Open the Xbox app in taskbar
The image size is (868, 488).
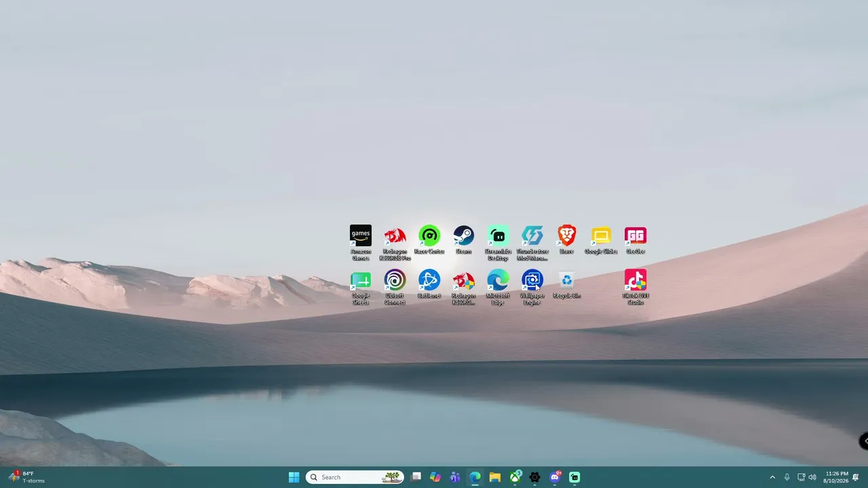[515, 477]
